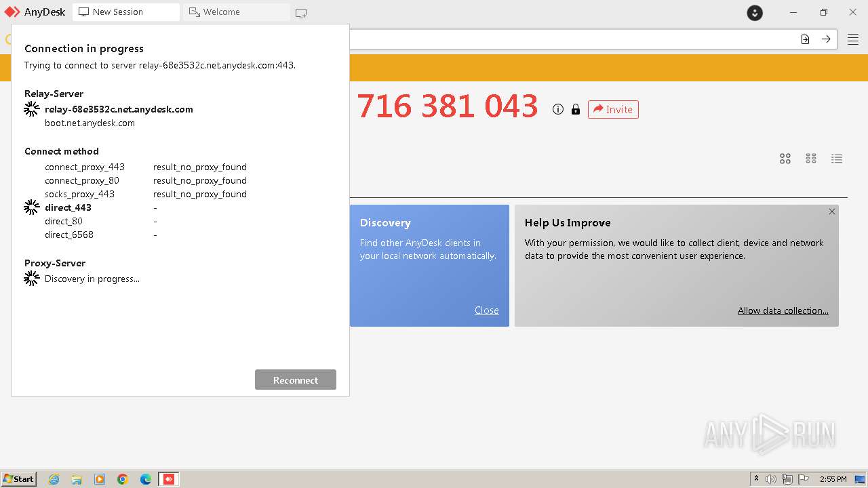Click the direct_6568 method row
The width and height of the screenshot is (868, 488).
(101, 235)
